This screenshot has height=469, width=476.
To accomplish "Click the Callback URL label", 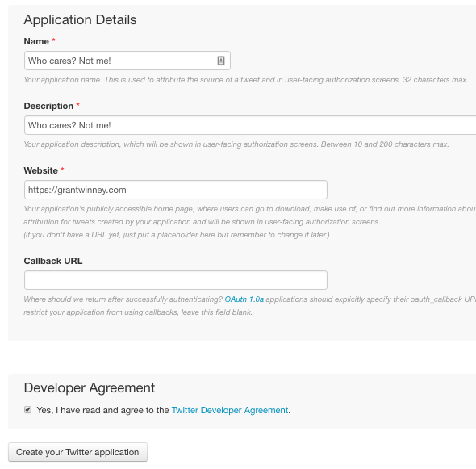I will [x=53, y=261].
